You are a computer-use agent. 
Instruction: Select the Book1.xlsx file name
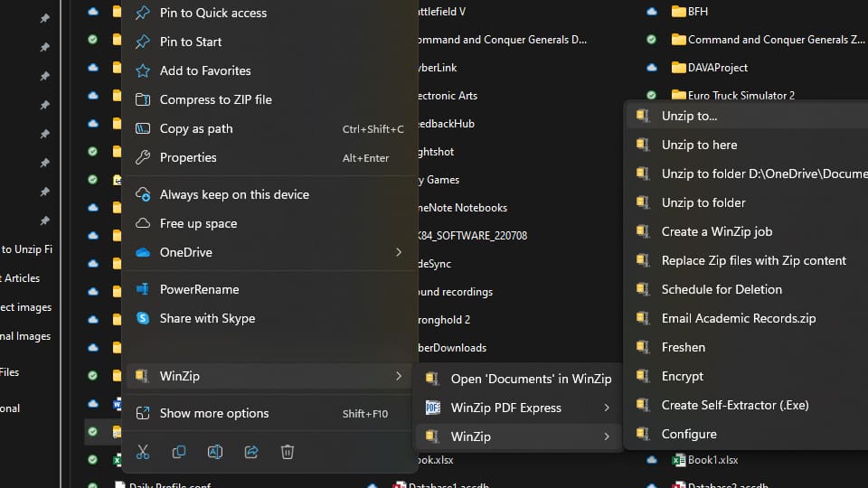712,460
